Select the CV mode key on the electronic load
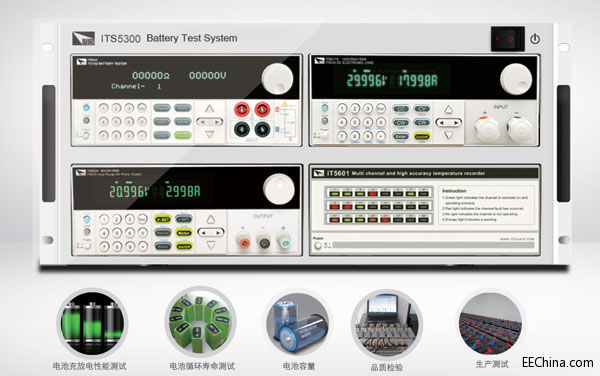Image resolution: width=600 pixels, height=376 pixels. (422, 109)
